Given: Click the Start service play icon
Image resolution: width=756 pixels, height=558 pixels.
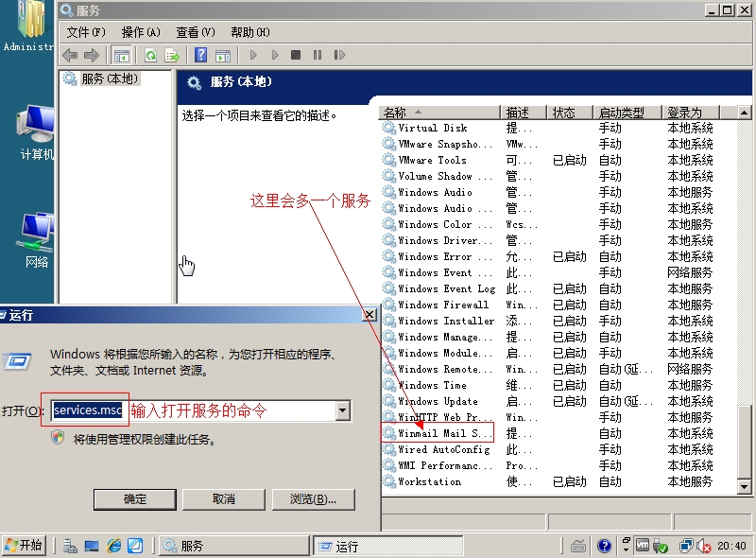Looking at the screenshot, I should tap(253, 55).
